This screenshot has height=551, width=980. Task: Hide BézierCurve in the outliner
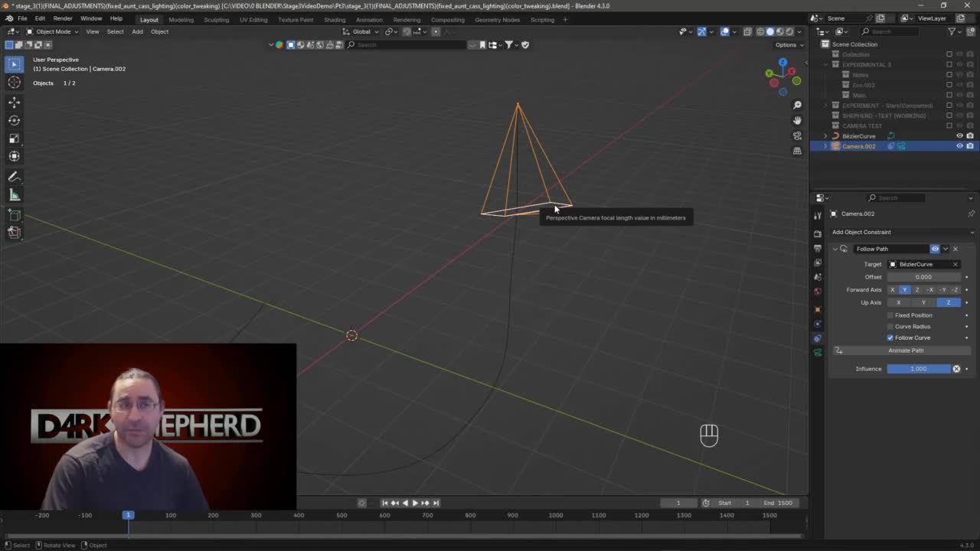coord(959,136)
